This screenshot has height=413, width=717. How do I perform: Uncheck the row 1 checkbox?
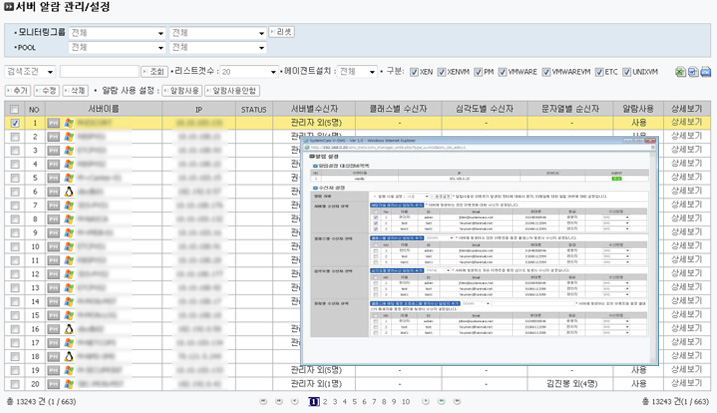(x=15, y=123)
